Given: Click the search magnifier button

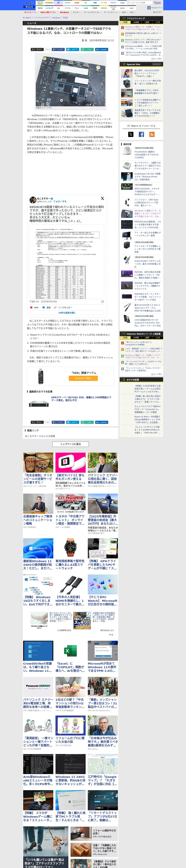Looking at the screenshot, I should coord(157,3).
